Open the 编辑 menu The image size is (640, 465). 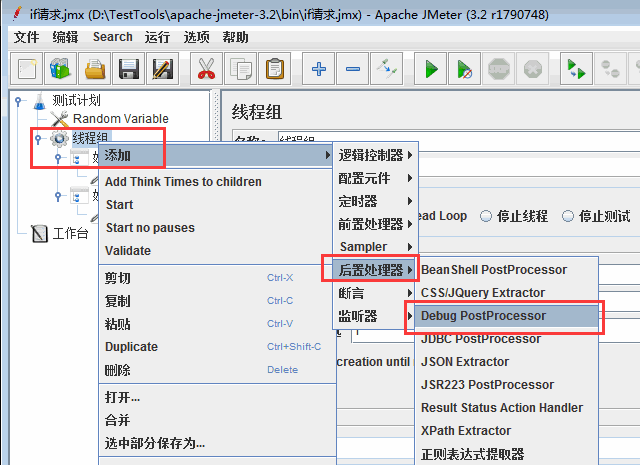[65, 37]
